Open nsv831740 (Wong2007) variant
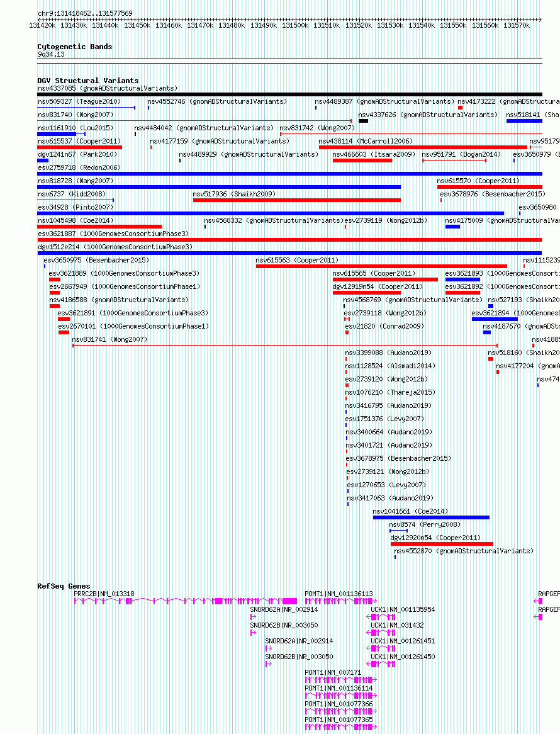This screenshot has width=560, height=734. click(x=76, y=115)
